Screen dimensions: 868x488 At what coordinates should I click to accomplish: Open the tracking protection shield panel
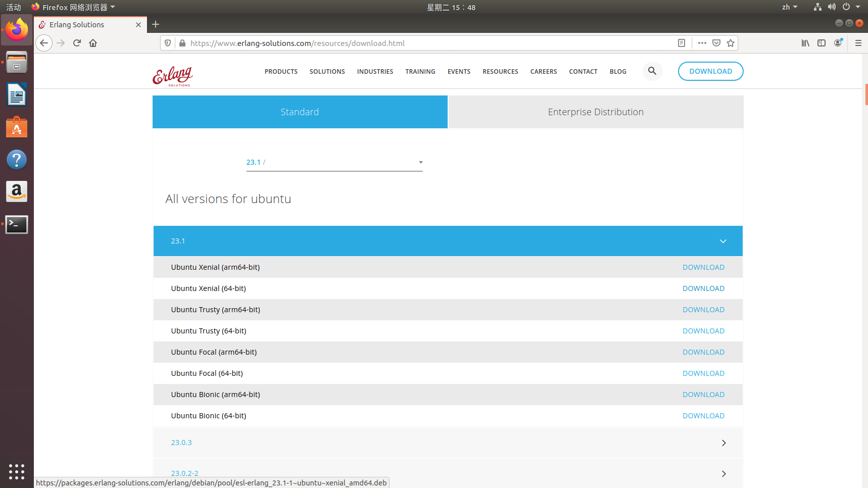tap(167, 43)
